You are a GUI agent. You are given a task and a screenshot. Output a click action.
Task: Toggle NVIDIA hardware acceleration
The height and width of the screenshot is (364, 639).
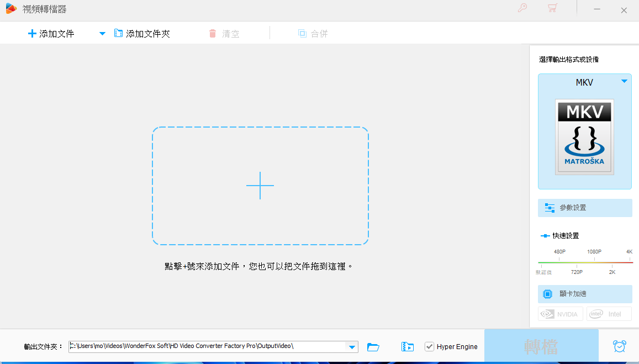561,314
